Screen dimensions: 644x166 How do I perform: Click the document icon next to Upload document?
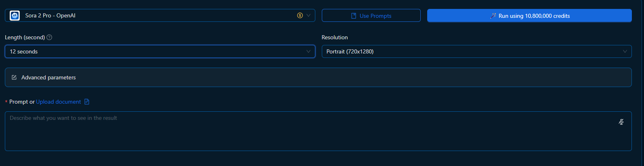(x=87, y=102)
